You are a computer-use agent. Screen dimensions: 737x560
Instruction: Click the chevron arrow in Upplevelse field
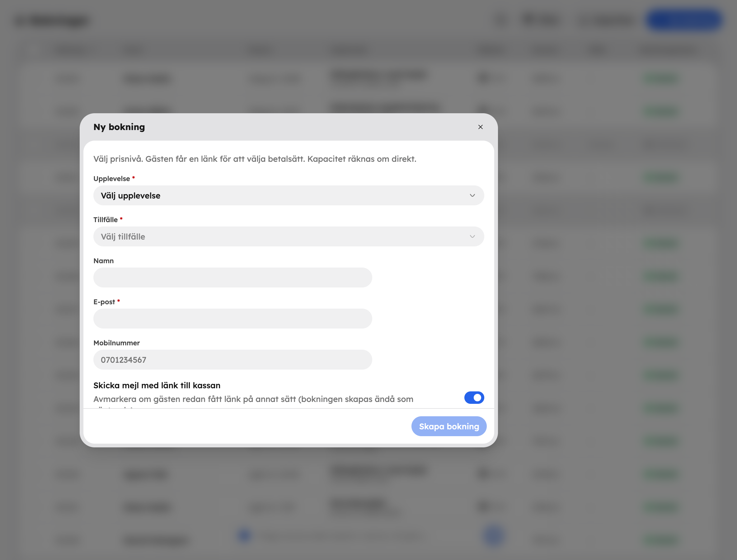[472, 195]
